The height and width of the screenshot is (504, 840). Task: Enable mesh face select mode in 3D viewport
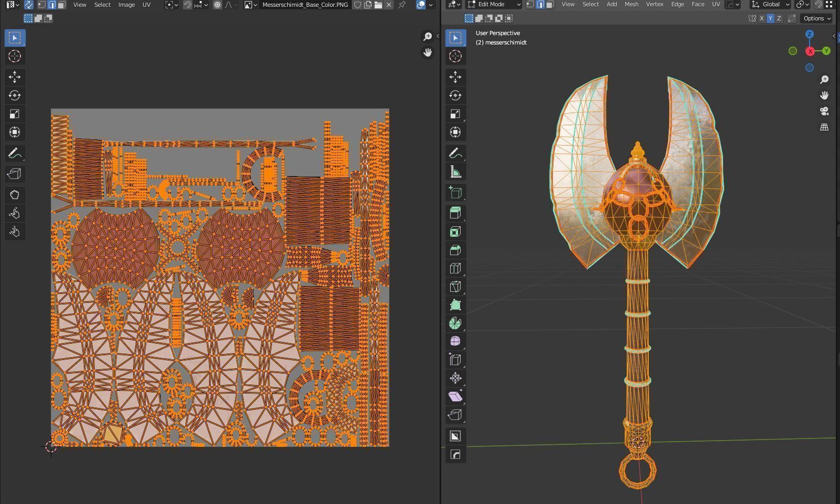(x=550, y=4)
